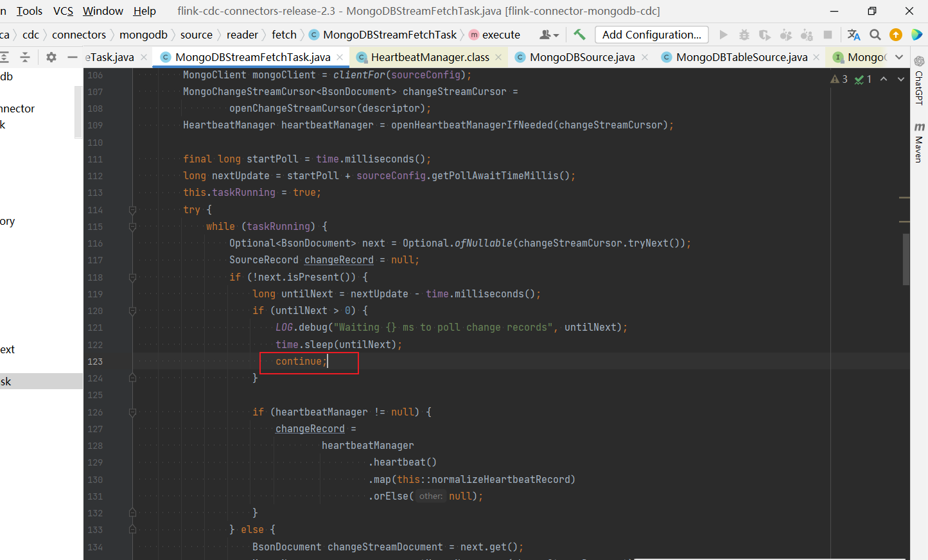The image size is (928, 560).
Task: Click the continue statement on line 123
Action: (301, 362)
